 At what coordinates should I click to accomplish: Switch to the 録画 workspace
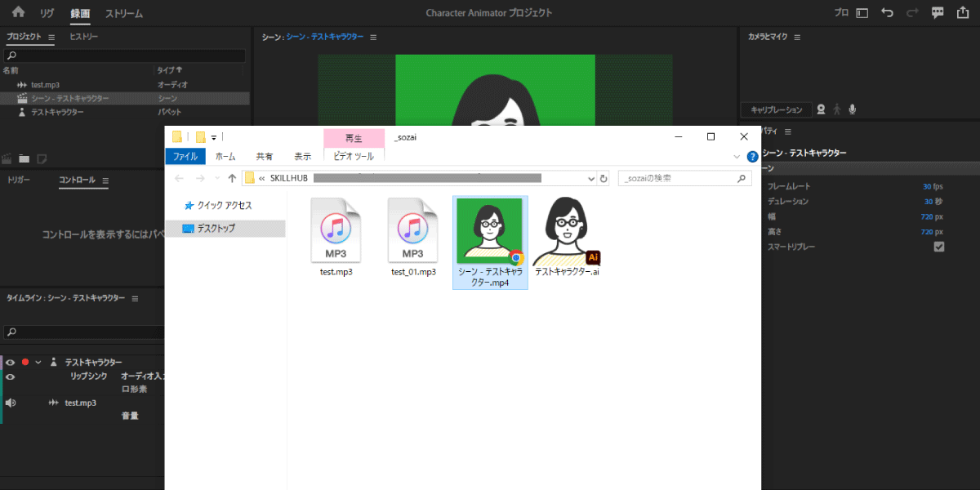coord(80,13)
